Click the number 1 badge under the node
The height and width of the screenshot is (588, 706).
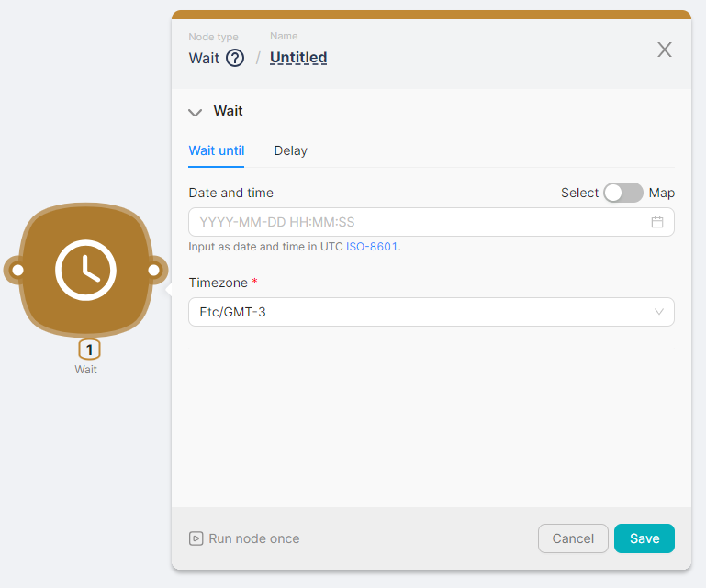click(89, 349)
